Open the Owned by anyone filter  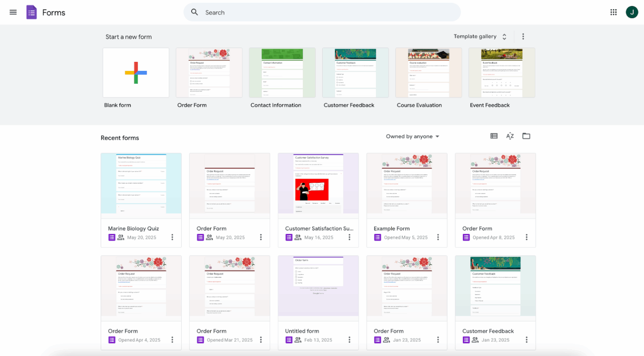(x=413, y=136)
